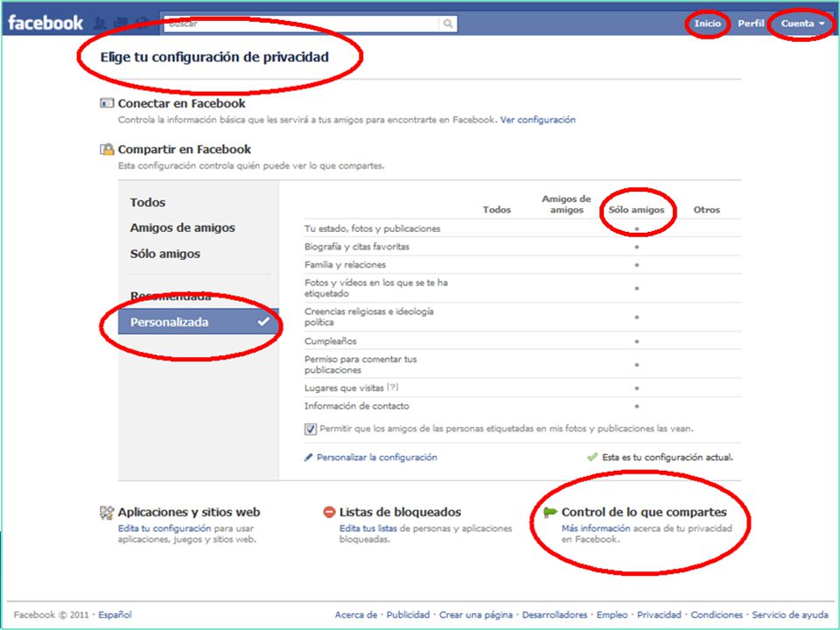Open Perfil in the top bar
The height and width of the screenshot is (630, 840).
(x=751, y=24)
